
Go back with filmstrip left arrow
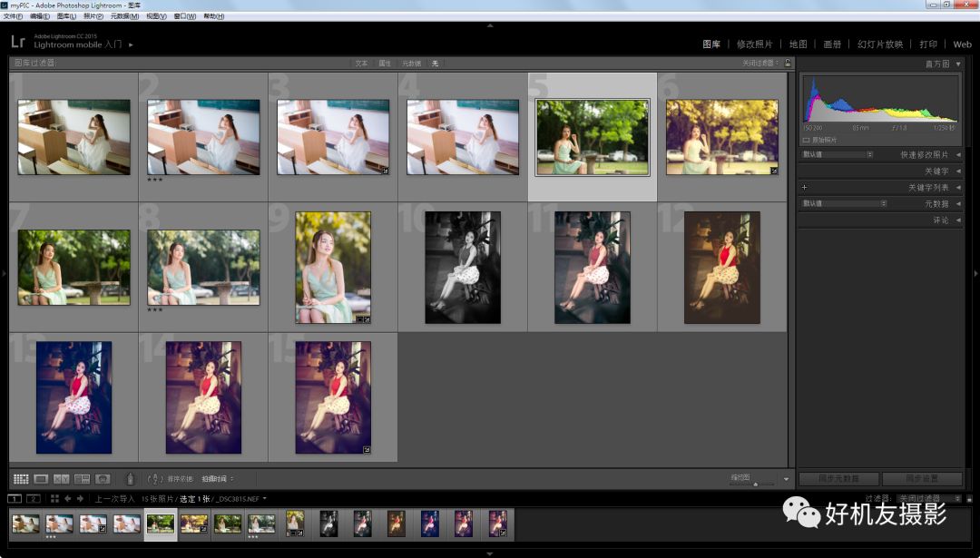pyautogui.click(x=68, y=498)
